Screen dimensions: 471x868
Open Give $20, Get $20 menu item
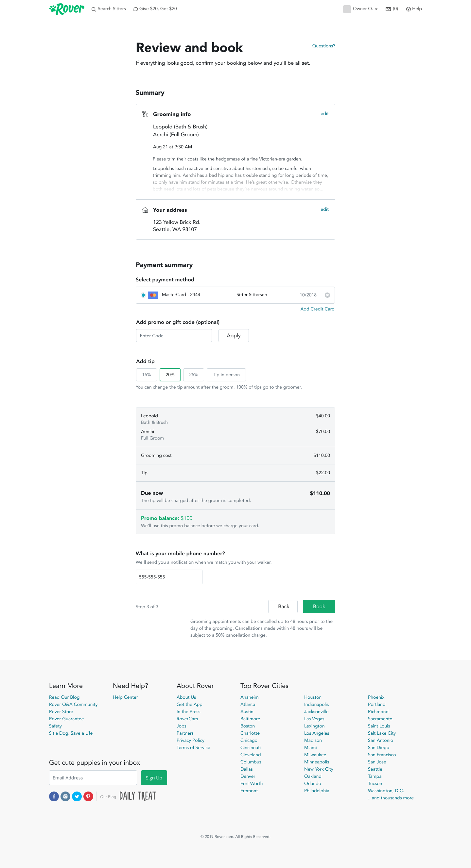(x=155, y=9)
